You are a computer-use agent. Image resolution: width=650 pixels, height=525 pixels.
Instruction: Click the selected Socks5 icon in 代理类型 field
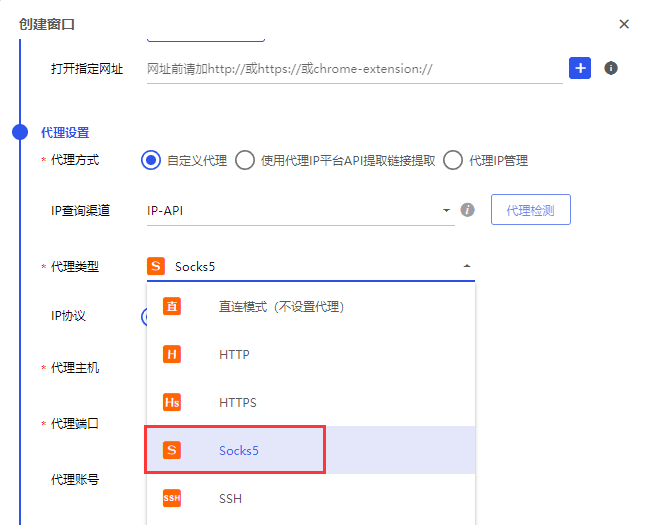pos(156,266)
